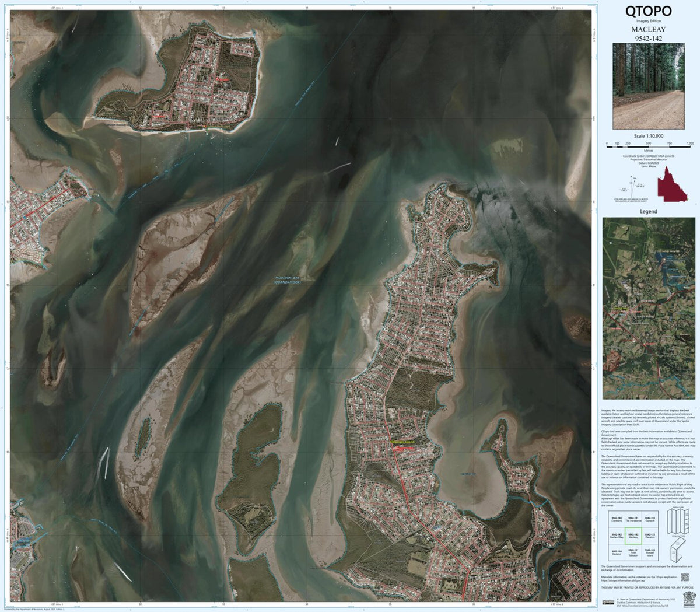Select the 9542-114 Dunwich adjoining map cell

point(650,519)
